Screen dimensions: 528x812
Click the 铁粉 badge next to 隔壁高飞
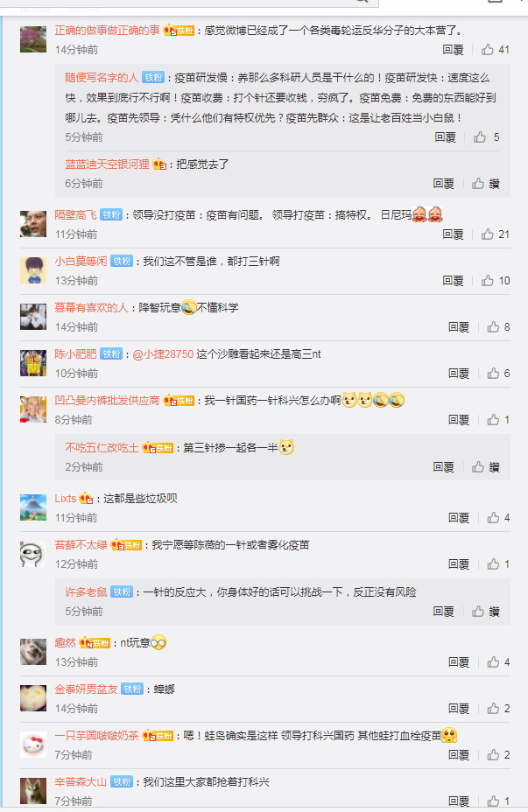111,215
